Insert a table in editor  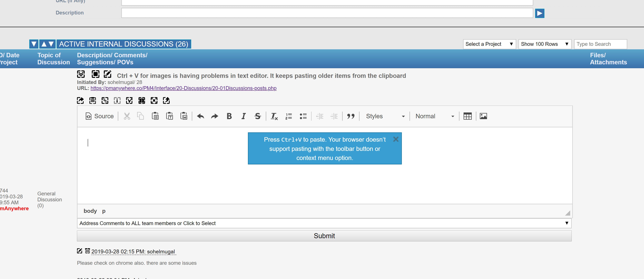pyautogui.click(x=467, y=116)
